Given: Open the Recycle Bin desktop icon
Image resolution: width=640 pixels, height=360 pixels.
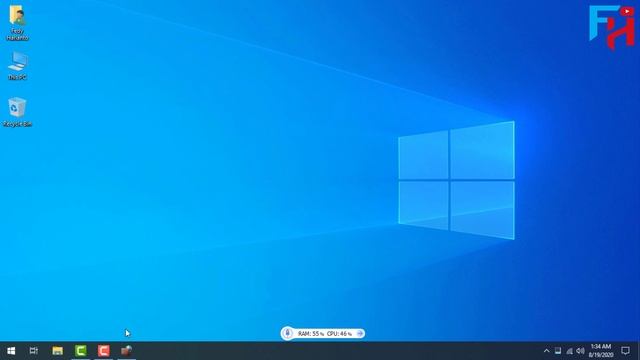Looking at the screenshot, I should click(17, 112).
